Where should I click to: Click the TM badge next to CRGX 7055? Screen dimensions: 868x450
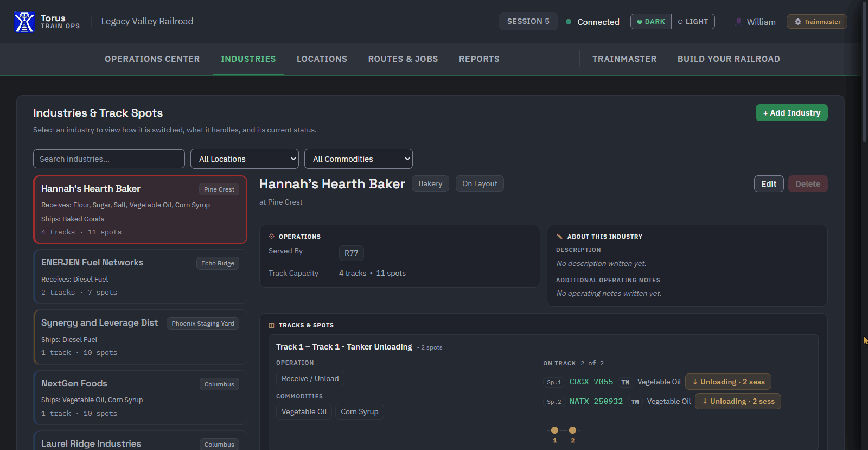625,382
